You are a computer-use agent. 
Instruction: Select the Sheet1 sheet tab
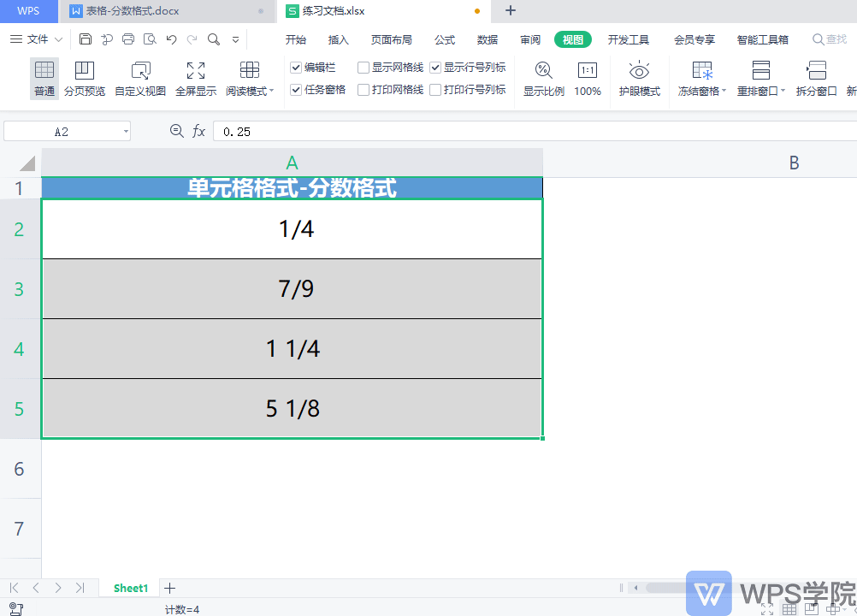131,588
